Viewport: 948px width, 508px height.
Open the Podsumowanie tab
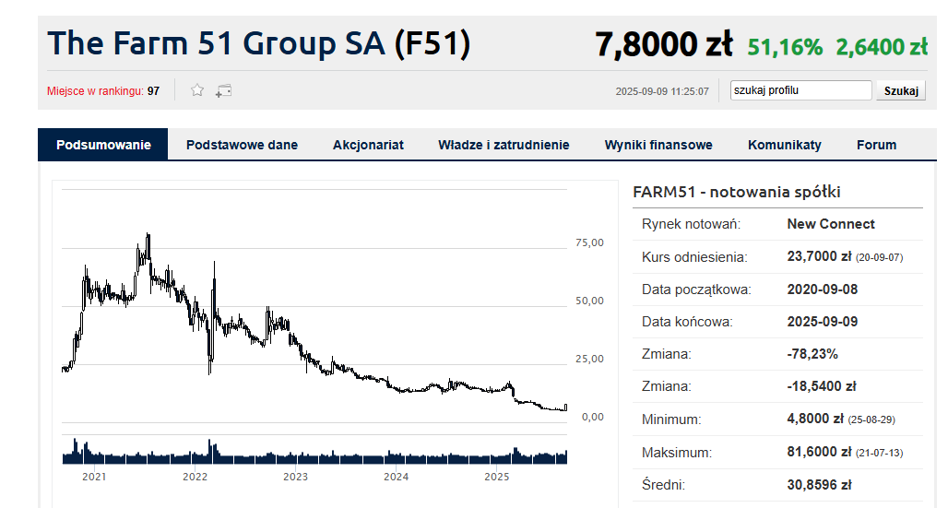point(103,145)
